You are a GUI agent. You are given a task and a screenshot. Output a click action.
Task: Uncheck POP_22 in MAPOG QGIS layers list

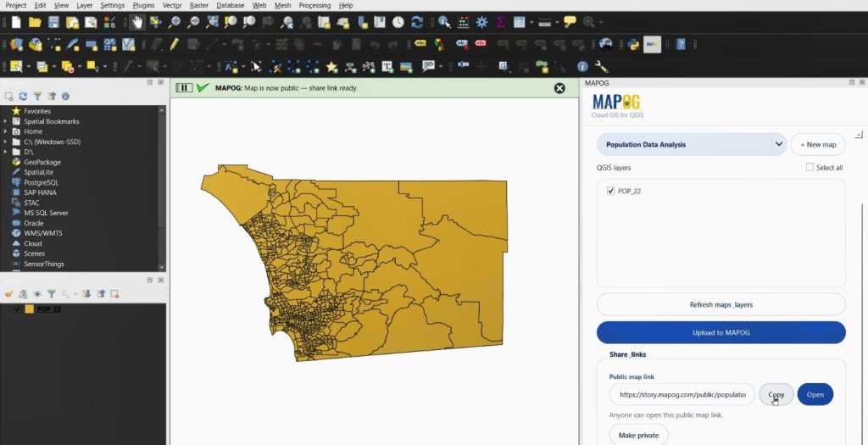tap(610, 191)
